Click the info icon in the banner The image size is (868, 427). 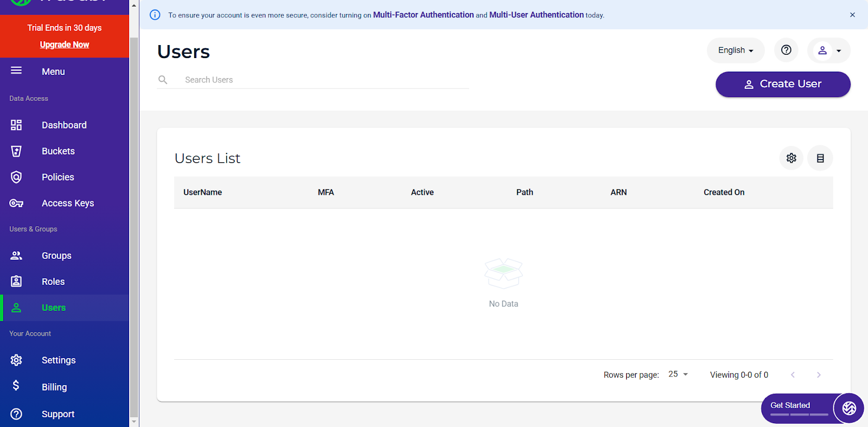click(x=155, y=15)
